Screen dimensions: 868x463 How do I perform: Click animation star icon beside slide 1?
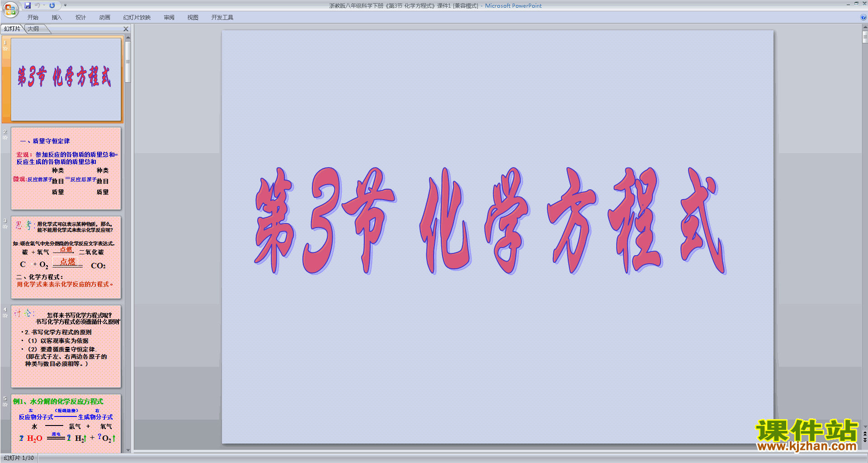pos(5,49)
